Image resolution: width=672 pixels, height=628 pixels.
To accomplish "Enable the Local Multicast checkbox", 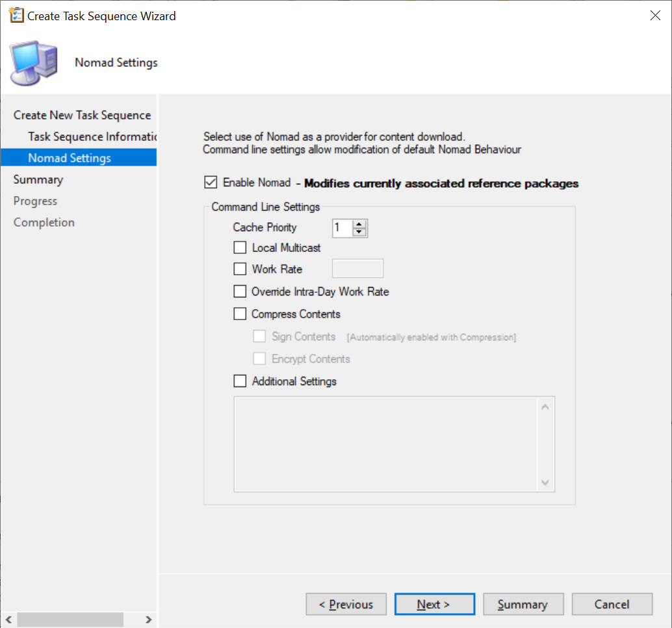I will (240, 247).
